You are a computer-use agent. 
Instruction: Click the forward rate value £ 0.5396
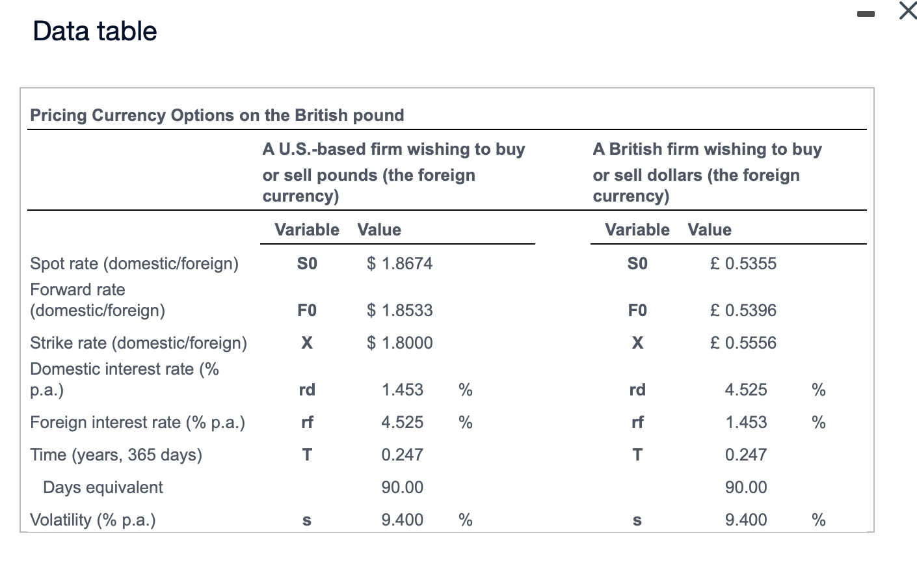[743, 310]
